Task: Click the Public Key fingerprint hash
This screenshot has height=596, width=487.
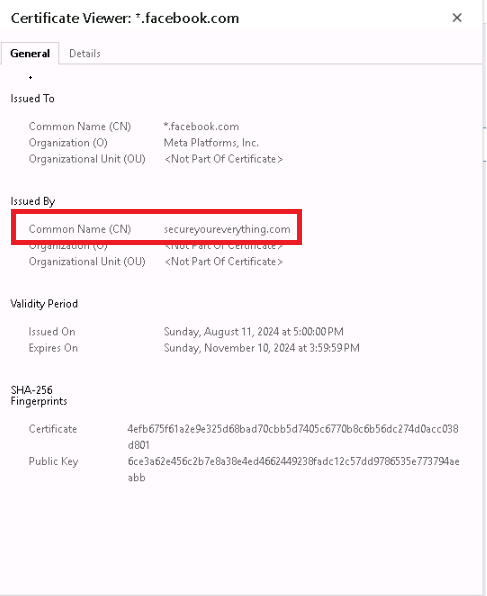Action: pos(293,469)
